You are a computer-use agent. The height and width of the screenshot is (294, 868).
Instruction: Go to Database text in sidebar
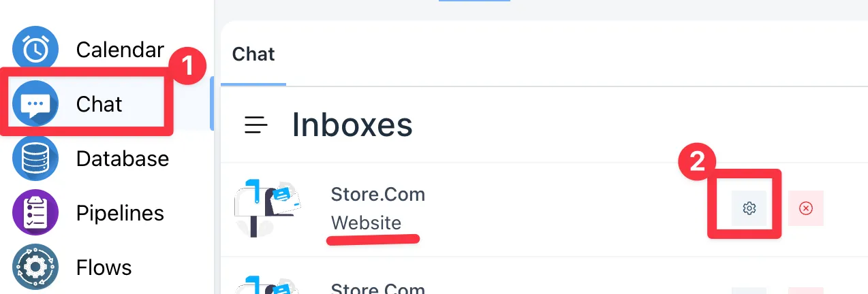[x=123, y=159]
